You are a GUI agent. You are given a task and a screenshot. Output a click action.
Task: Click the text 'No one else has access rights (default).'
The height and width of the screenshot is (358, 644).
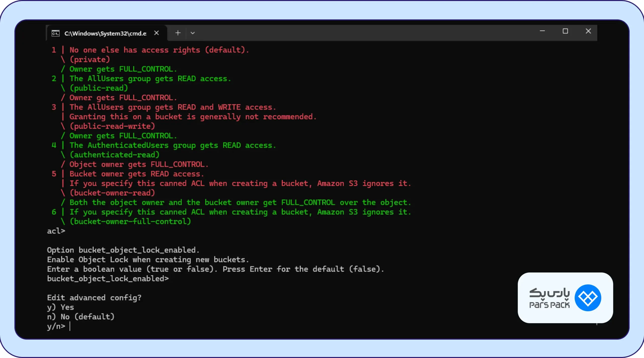pyautogui.click(x=159, y=50)
